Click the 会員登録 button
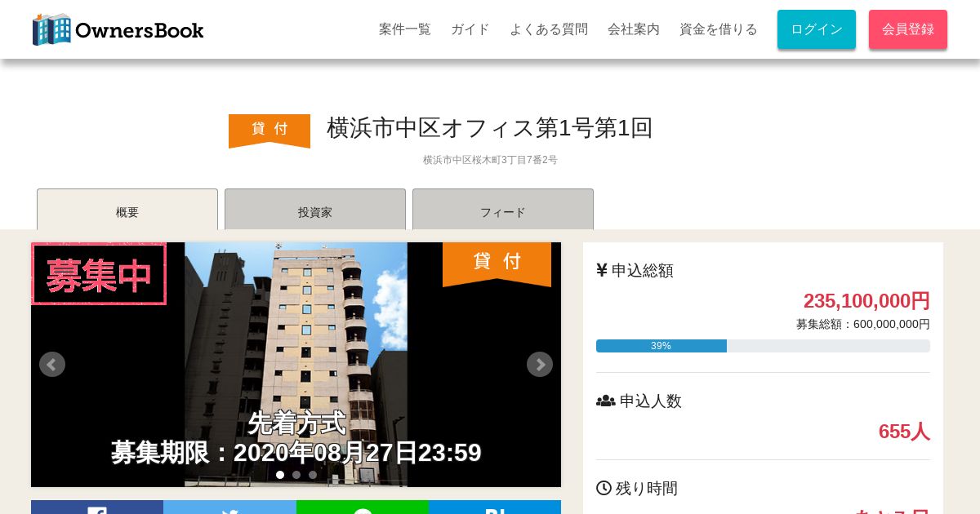Image resolution: width=980 pixels, height=514 pixels. 908,29
